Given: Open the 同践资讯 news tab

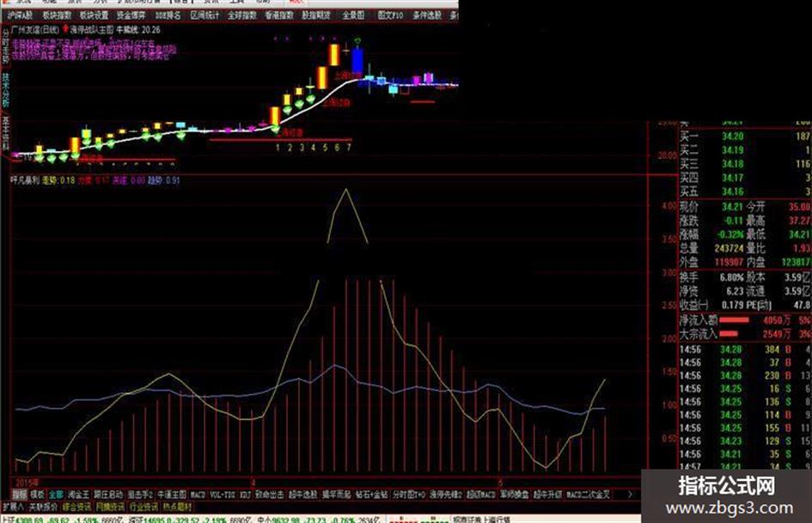Looking at the screenshot, I should [x=110, y=507].
